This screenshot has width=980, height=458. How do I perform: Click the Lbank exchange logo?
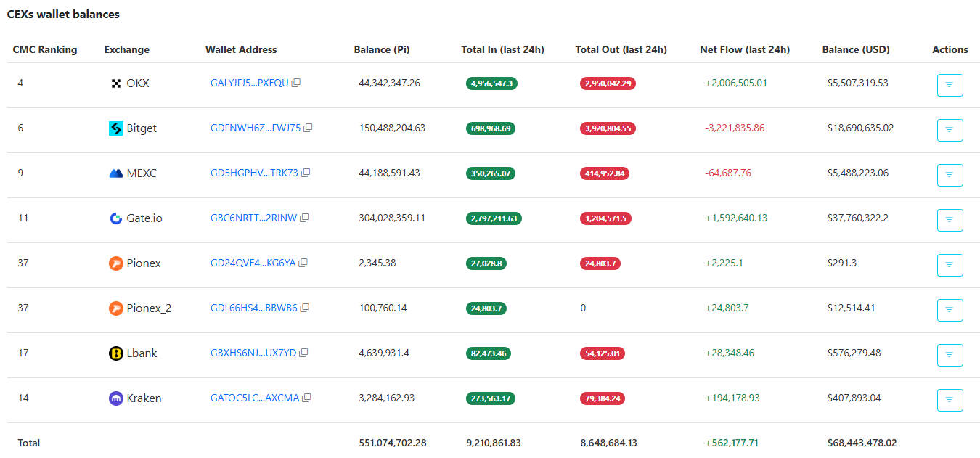tap(115, 353)
